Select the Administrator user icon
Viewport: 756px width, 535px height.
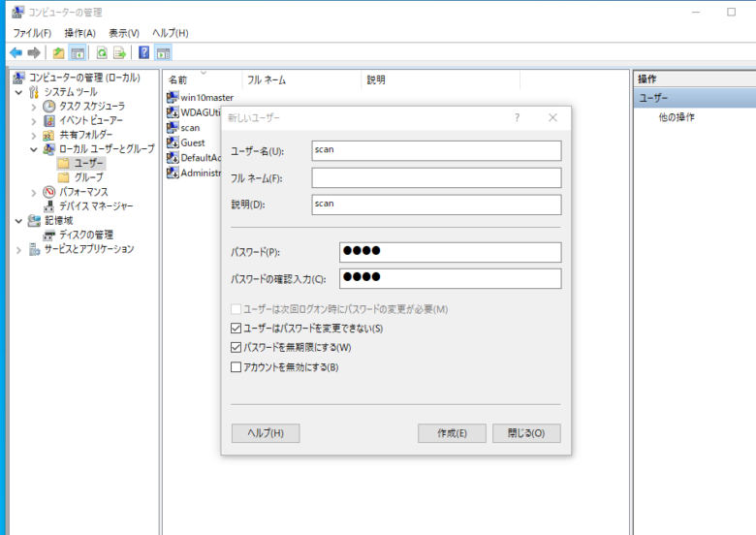[x=173, y=173]
